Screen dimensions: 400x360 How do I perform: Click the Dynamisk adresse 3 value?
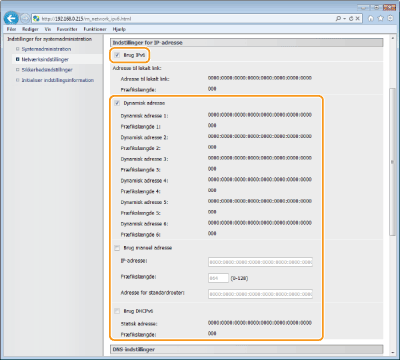click(x=260, y=158)
